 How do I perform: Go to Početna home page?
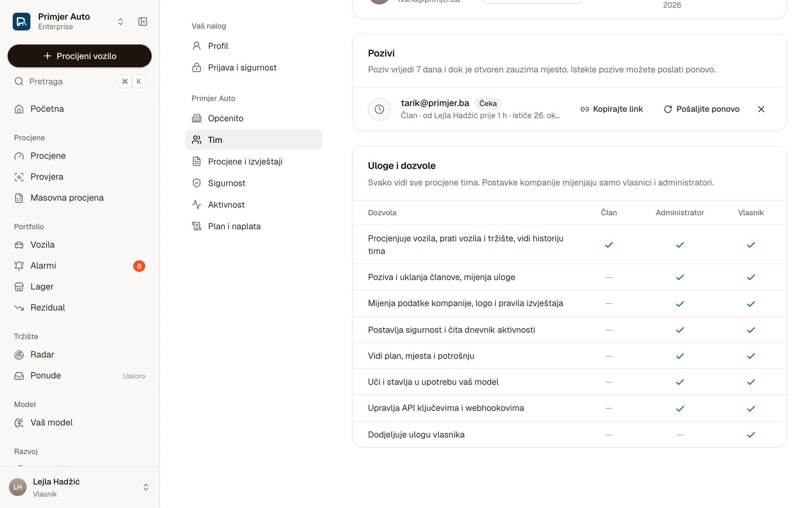pyautogui.click(x=80, y=109)
